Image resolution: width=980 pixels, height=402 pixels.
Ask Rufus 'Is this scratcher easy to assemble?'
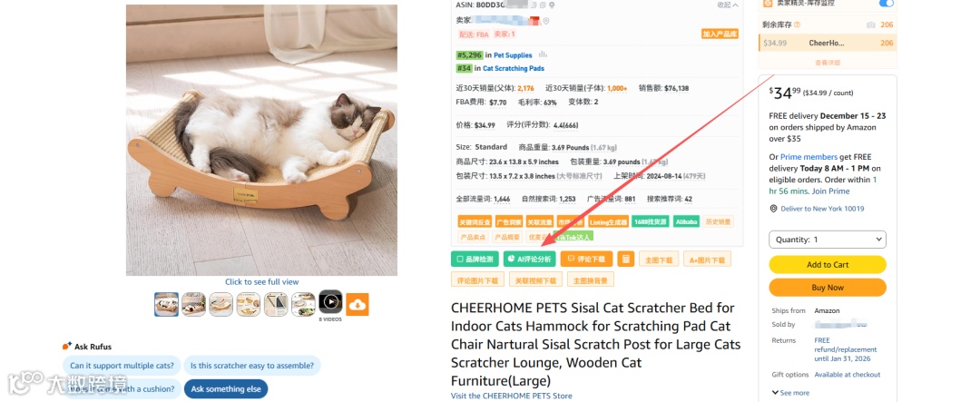click(252, 366)
